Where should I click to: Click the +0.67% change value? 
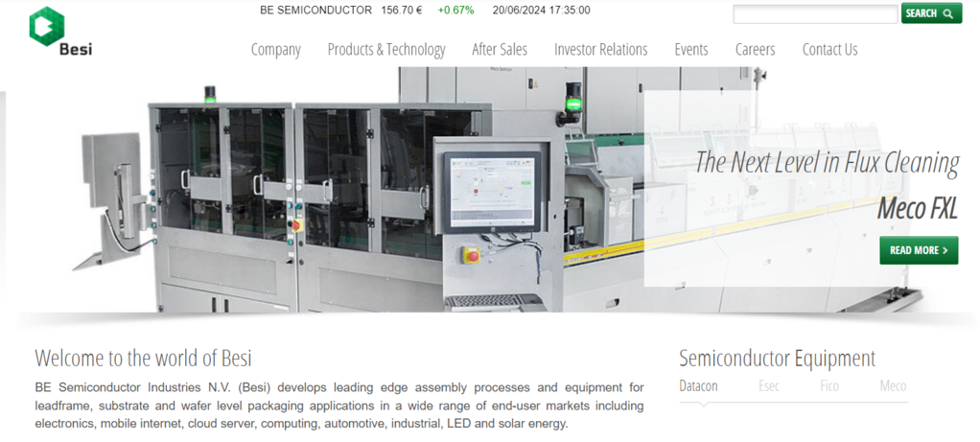(455, 10)
